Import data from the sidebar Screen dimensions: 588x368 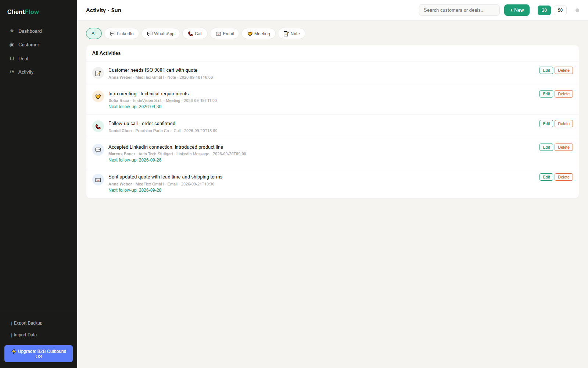[x=39, y=335]
